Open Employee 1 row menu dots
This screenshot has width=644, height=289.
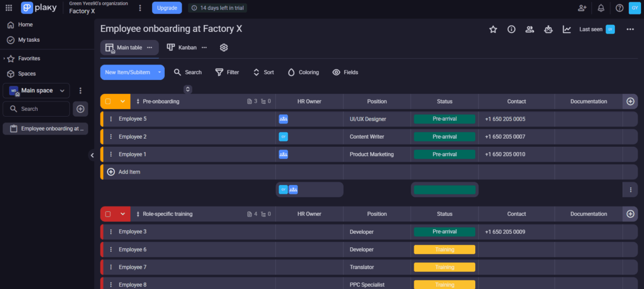[x=110, y=154]
